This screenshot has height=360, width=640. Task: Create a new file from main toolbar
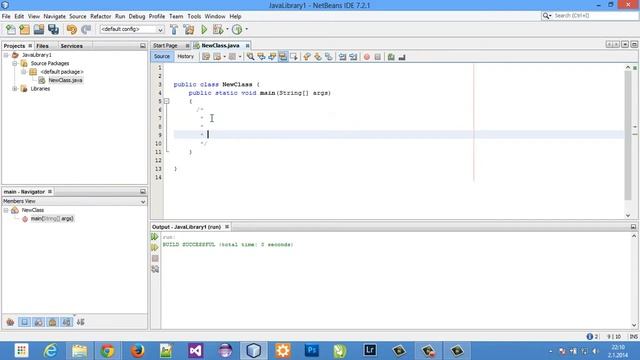[x=11, y=29]
